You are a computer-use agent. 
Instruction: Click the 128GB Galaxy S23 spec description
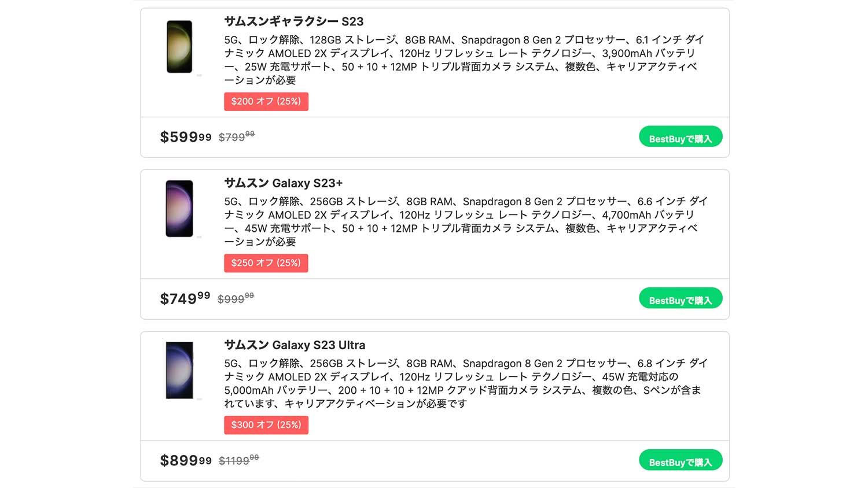tap(463, 60)
